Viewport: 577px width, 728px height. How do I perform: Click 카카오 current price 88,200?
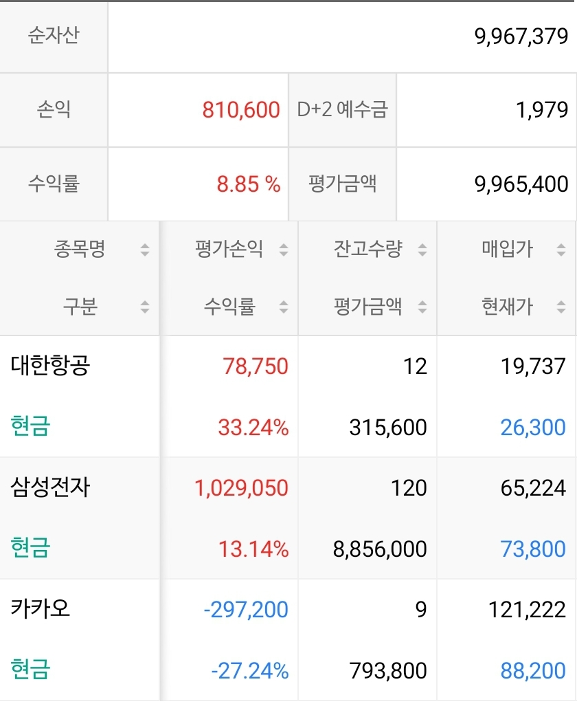click(x=533, y=670)
